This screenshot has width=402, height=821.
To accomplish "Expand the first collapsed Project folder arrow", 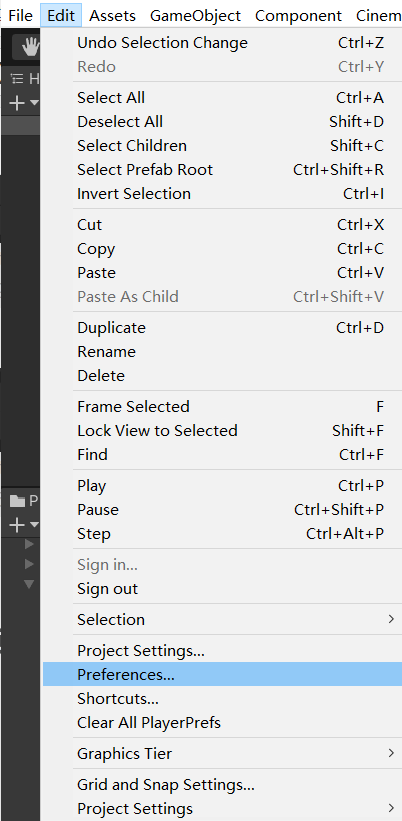I will coord(29,544).
